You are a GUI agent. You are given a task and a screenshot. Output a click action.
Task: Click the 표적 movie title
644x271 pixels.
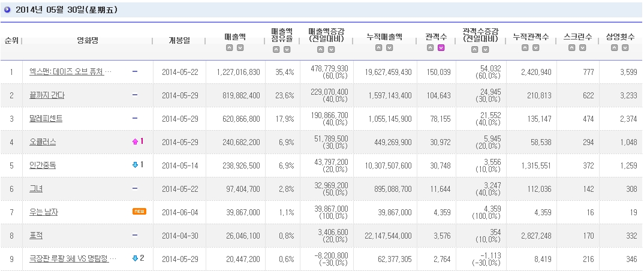(x=36, y=236)
